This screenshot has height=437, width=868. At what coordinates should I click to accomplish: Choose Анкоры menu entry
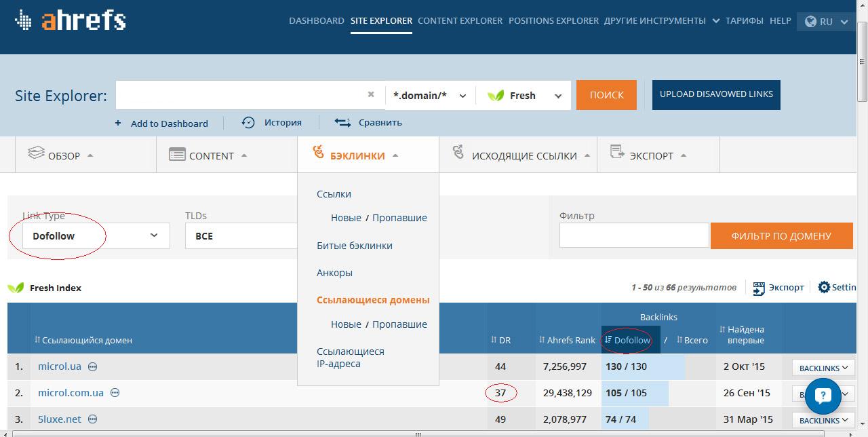click(x=334, y=272)
